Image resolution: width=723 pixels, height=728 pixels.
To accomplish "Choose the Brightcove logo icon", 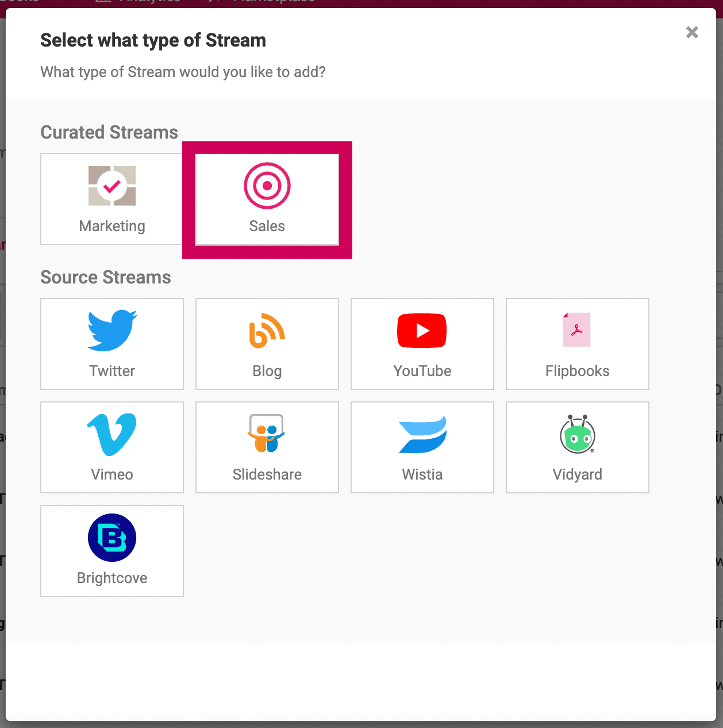I will point(112,538).
